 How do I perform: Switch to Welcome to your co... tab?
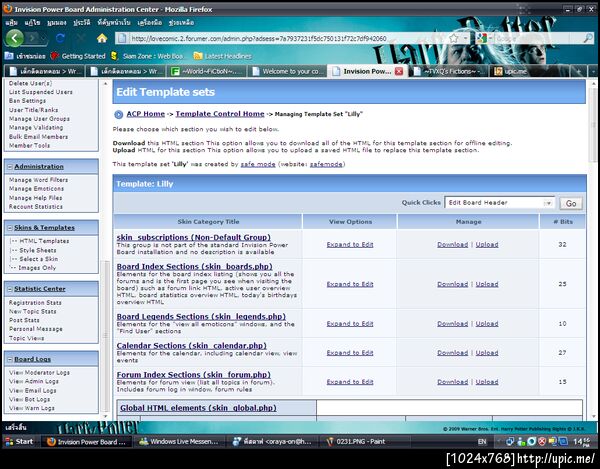tap(287, 71)
